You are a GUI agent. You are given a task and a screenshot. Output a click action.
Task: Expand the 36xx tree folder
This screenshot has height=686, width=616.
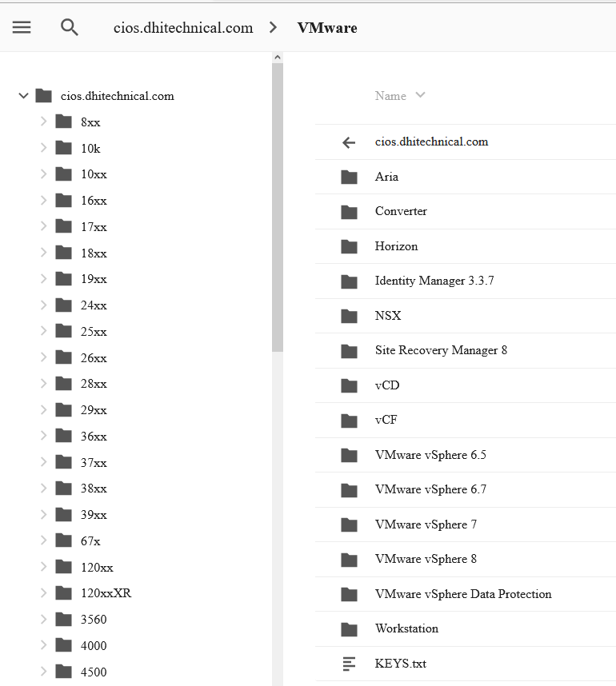coord(43,436)
